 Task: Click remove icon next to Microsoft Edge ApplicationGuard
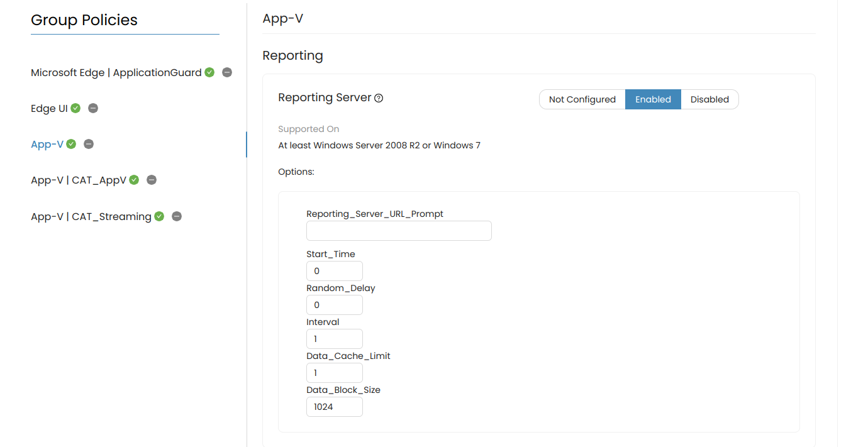pos(227,72)
